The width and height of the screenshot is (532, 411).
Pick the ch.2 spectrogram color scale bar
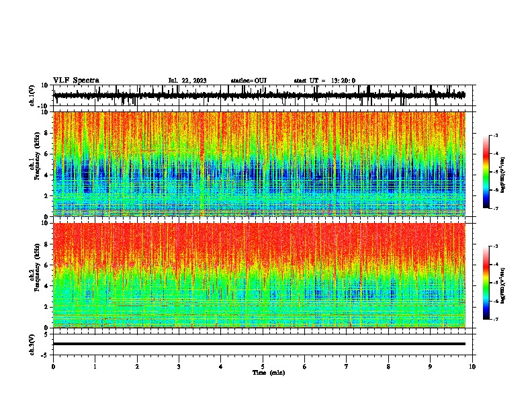coord(486,283)
